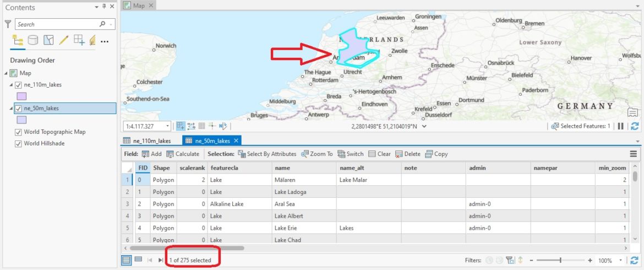Open the attribute table hamburger menu

point(634,154)
